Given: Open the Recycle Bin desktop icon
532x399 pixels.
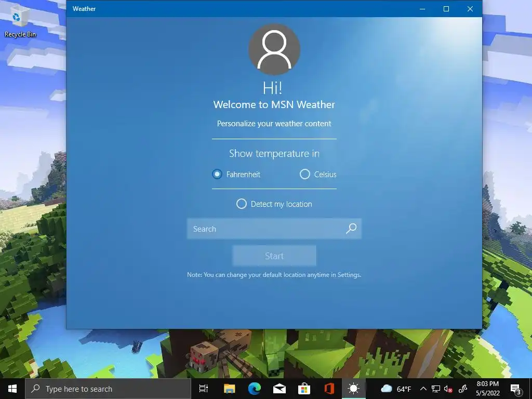Looking at the screenshot, I should click(x=19, y=21).
